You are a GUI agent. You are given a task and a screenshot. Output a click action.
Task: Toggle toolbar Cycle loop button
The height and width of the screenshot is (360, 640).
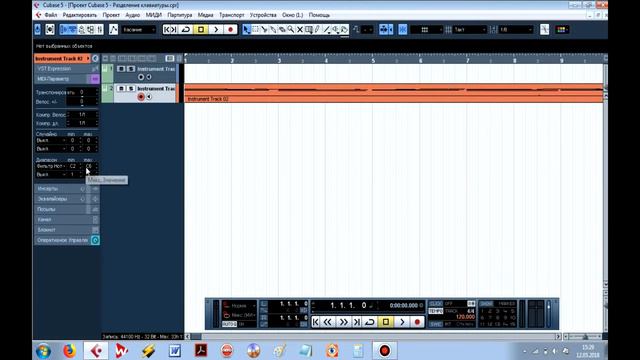[186, 29]
